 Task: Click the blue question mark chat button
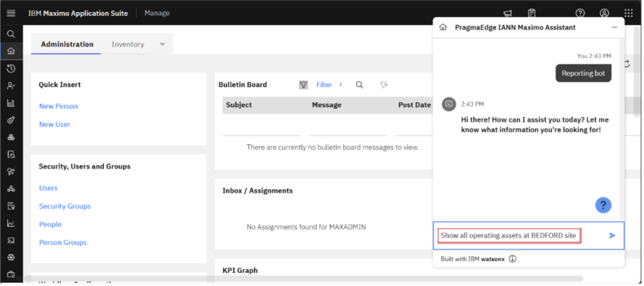coord(603,205)
